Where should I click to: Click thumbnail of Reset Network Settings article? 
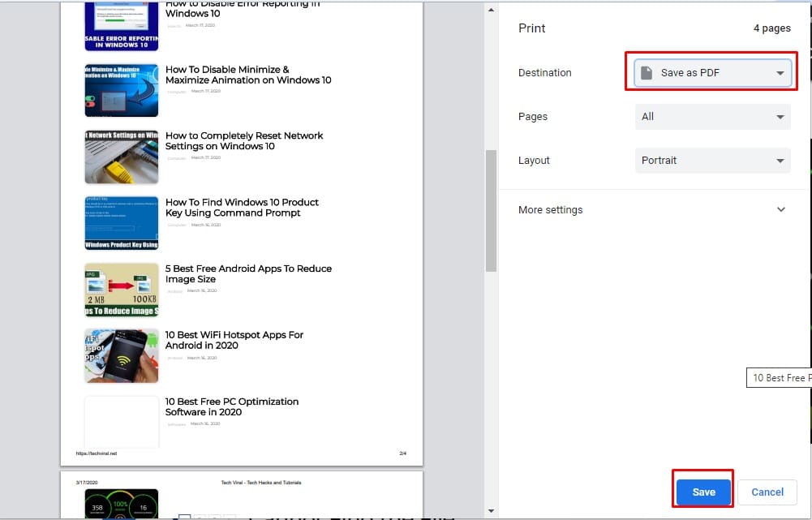point(122,157)
